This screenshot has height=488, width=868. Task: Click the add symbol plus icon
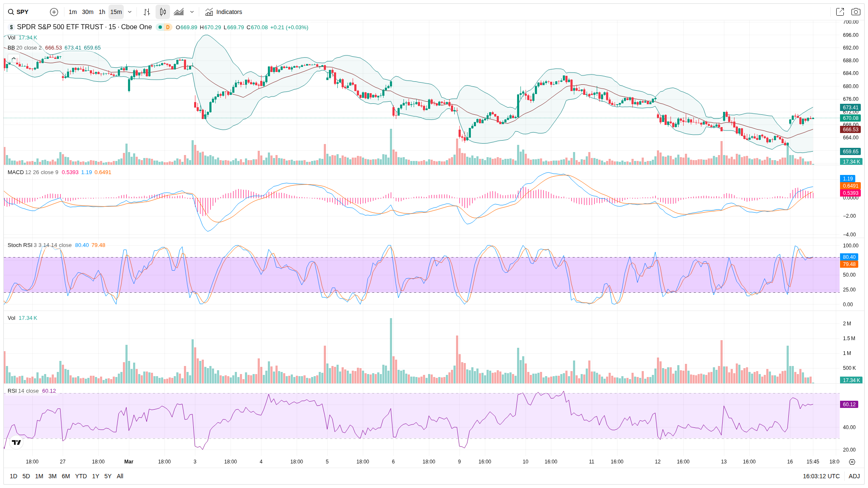click(x=54, y=12)
